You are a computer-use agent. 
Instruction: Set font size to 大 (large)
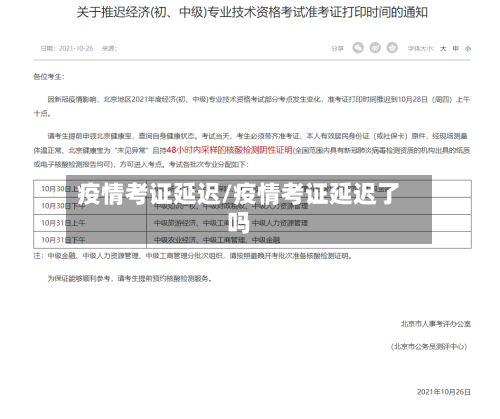coord(443,49)
